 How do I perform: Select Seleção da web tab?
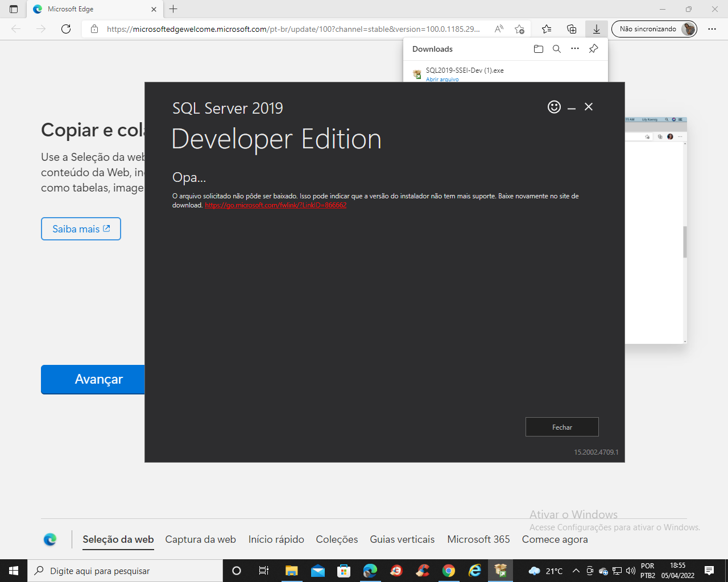[118, 539]
